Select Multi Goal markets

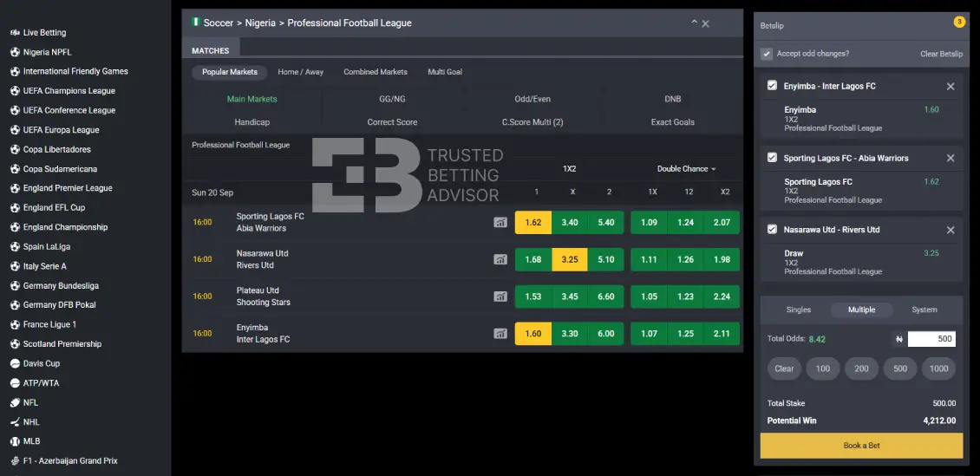pyautogui.click(x=445, y=72)
